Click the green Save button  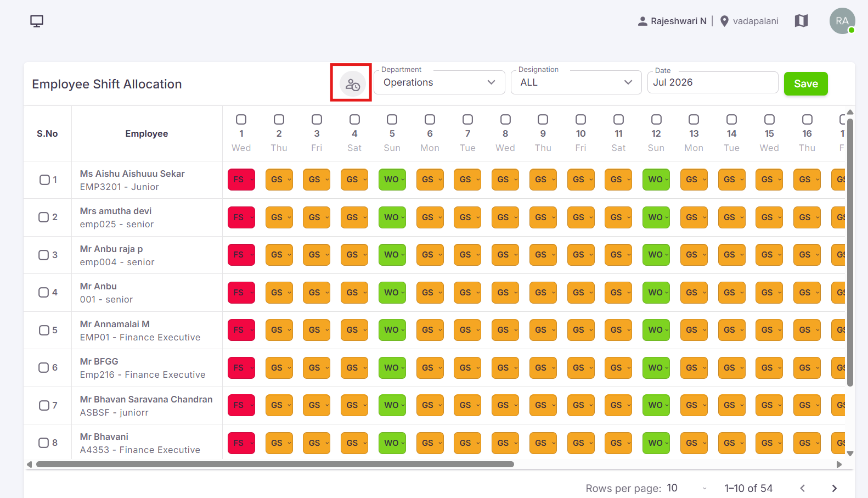coord(805,83)
